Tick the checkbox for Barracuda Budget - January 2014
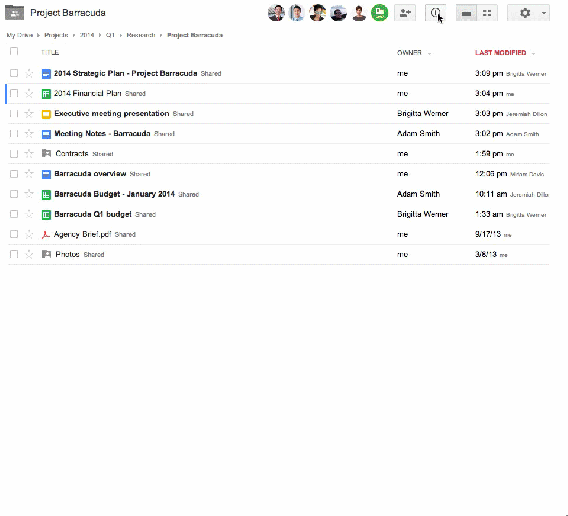The height and width of the screenshot is (516, 568). pos(14,194)
